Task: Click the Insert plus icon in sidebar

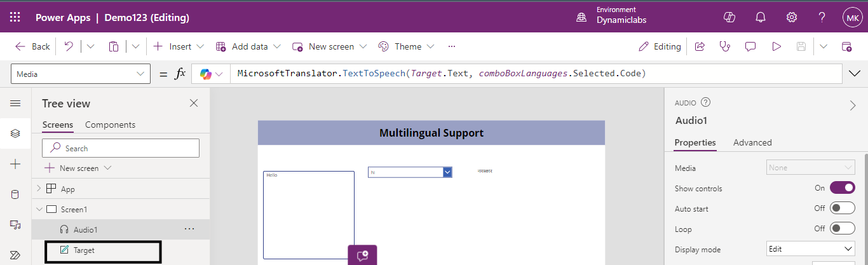Action: point(15,164)
